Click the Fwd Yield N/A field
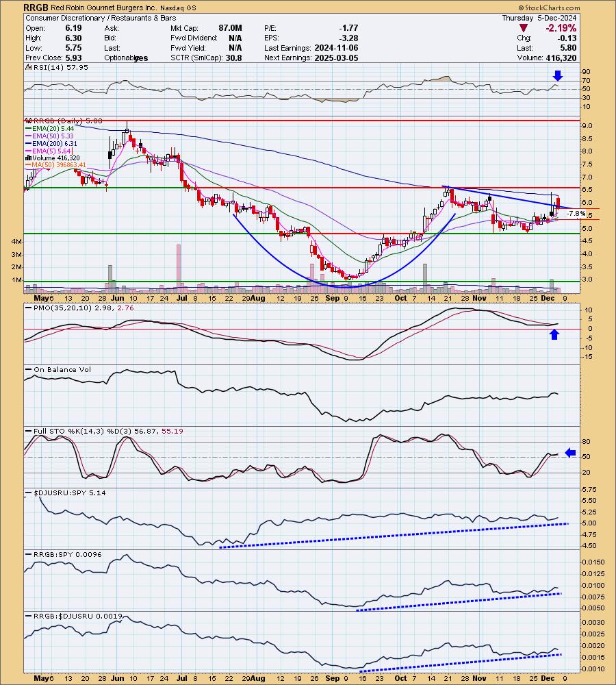 coord(206,48)
